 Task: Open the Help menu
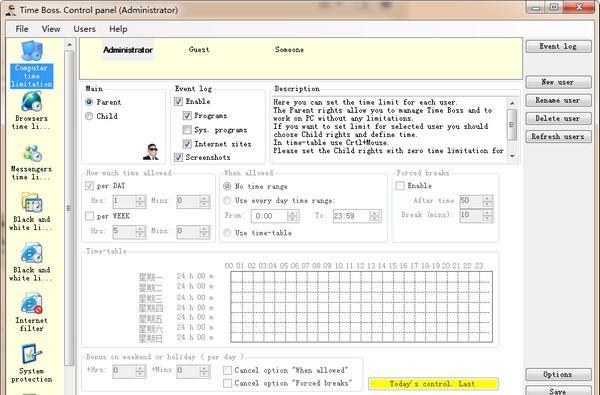coord(118,29)
